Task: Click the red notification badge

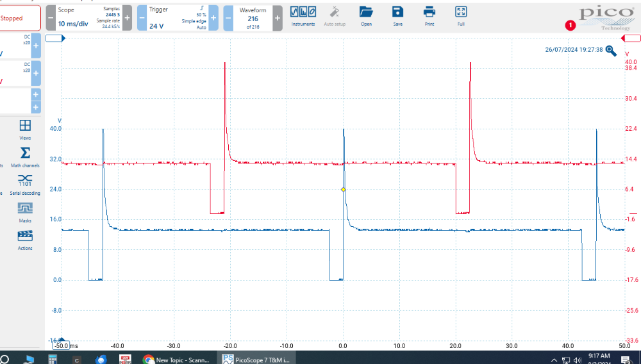Action: pos(569,25)
